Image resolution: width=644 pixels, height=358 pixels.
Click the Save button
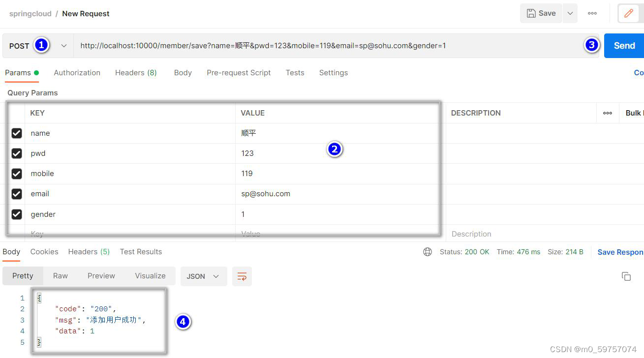click(541, 14)
